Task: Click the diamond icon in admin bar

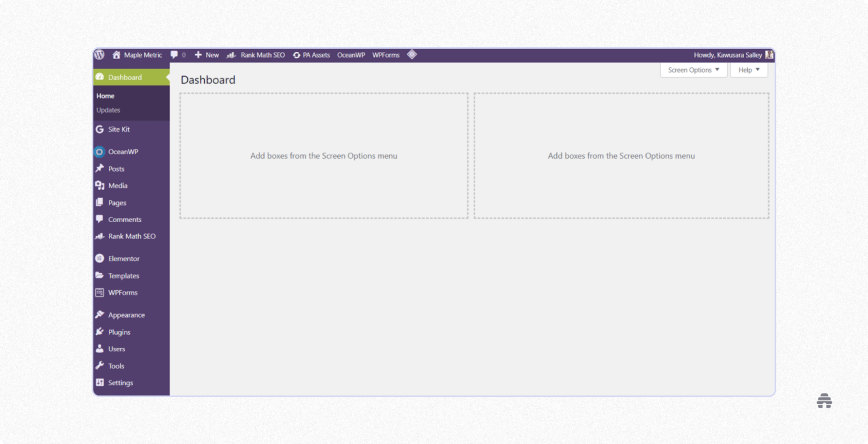Action: pos(412,54)
